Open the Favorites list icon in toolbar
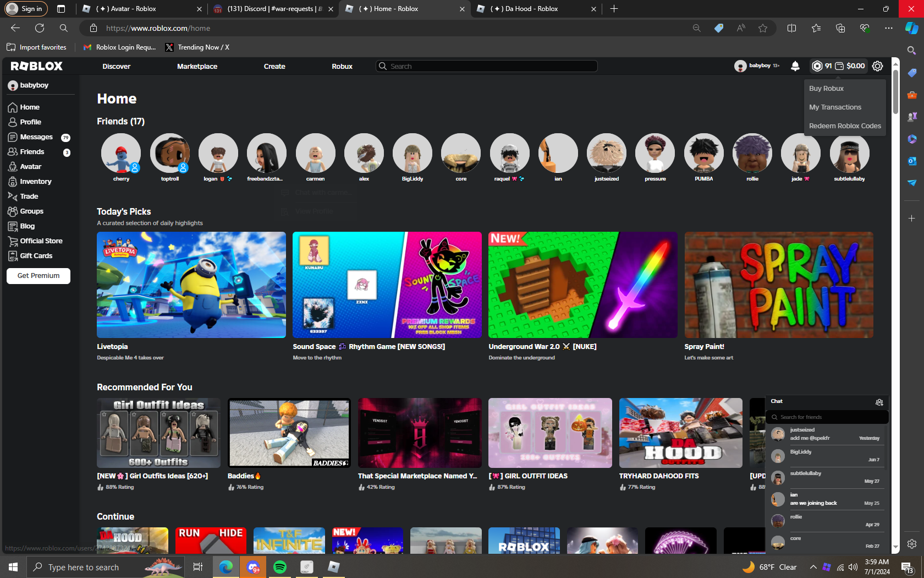Viewport: 924px width, 578px height. pyautogui.click(x=816, y=28)
